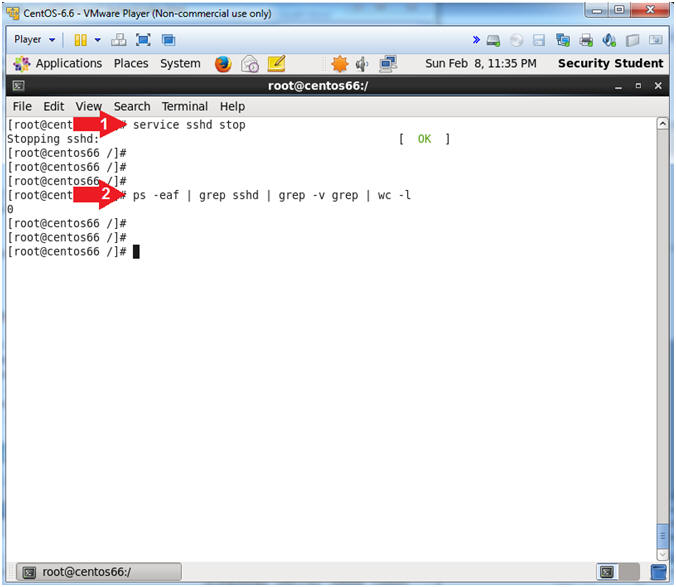Screen dimensions: 676x587
Task: Click the printer device icon
Action: point(586,41)
